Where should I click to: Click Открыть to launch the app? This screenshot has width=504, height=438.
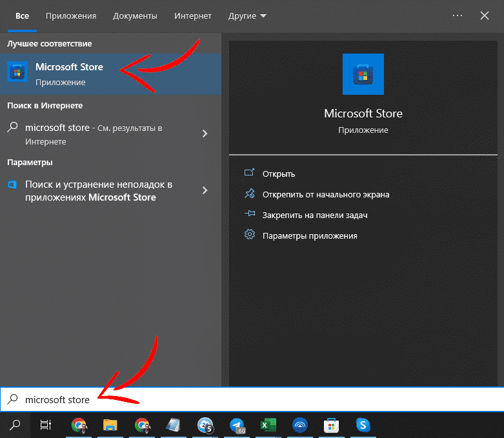point(279,174)
